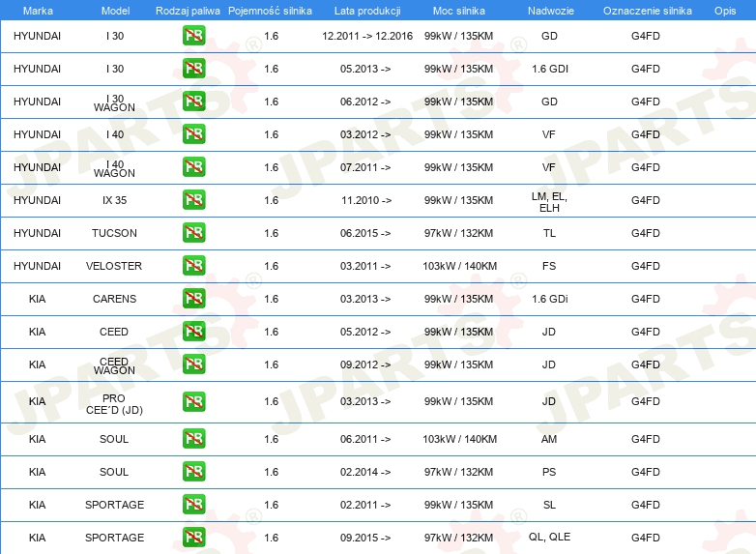The width and height of the screenshot is (756, 554).
Task: Click the Nadwozie column header
Action: [x=551, y=11]
